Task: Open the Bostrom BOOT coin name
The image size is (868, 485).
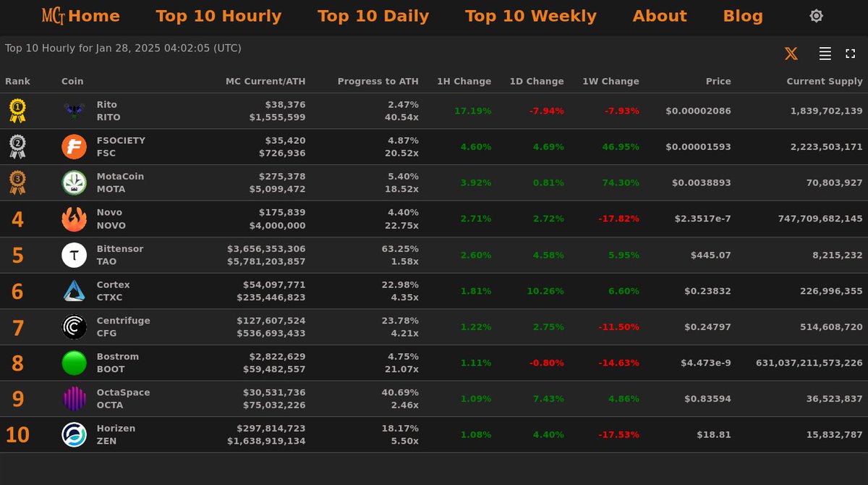Action: (x=118, y=363)
